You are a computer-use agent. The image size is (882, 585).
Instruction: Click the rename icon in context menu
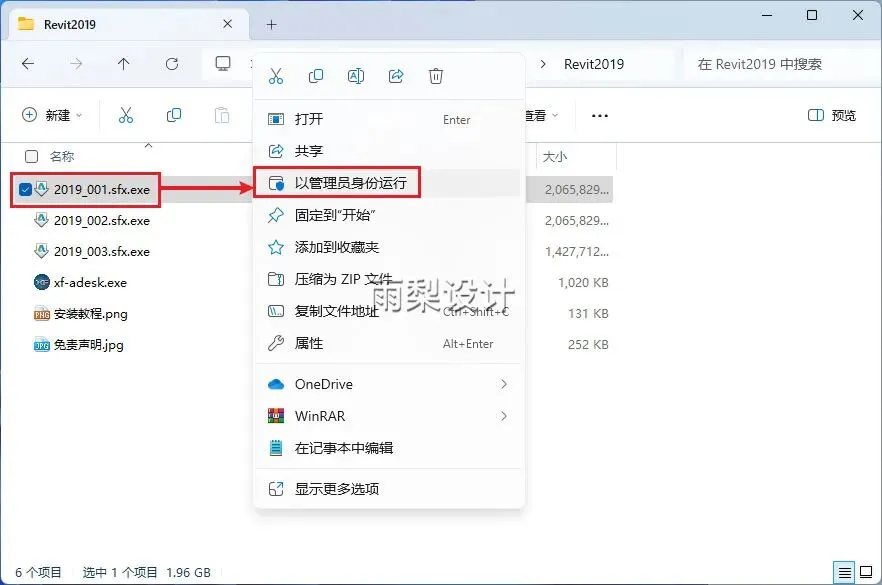[x=356, y=76]
